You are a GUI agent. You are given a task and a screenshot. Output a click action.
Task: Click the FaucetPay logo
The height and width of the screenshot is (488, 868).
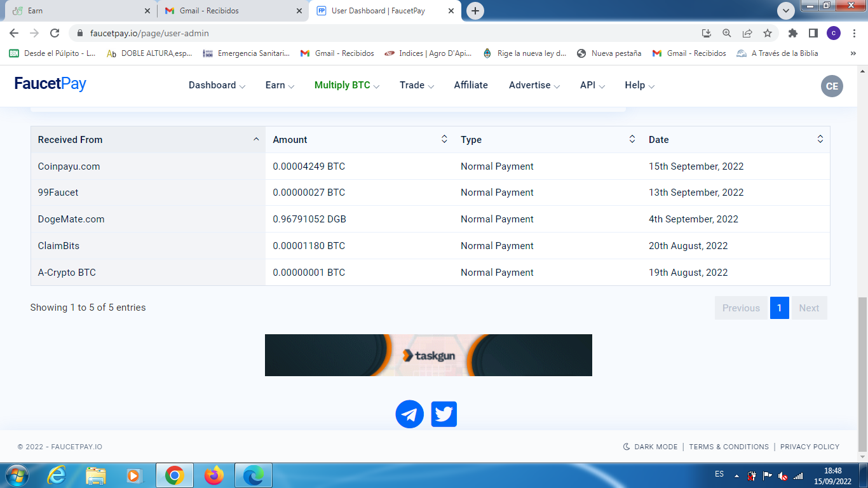[x=50, y=84]
